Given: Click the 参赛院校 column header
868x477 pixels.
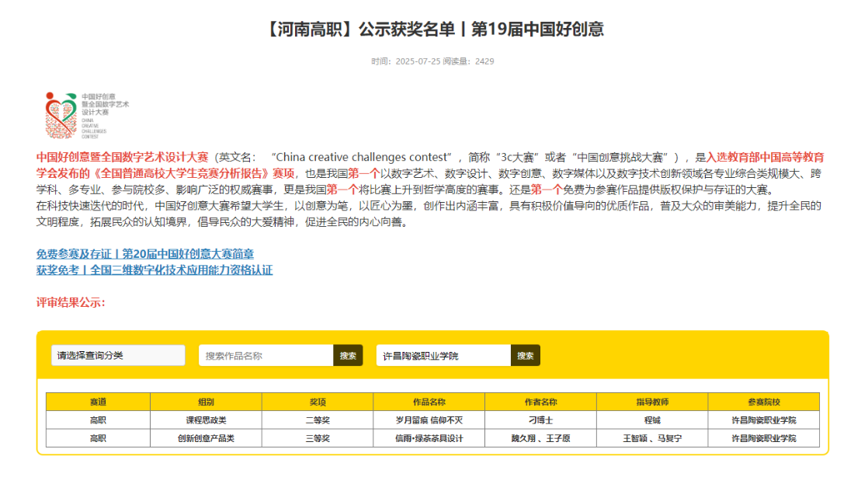Looking at the screenshot, I should click(764, 402).
